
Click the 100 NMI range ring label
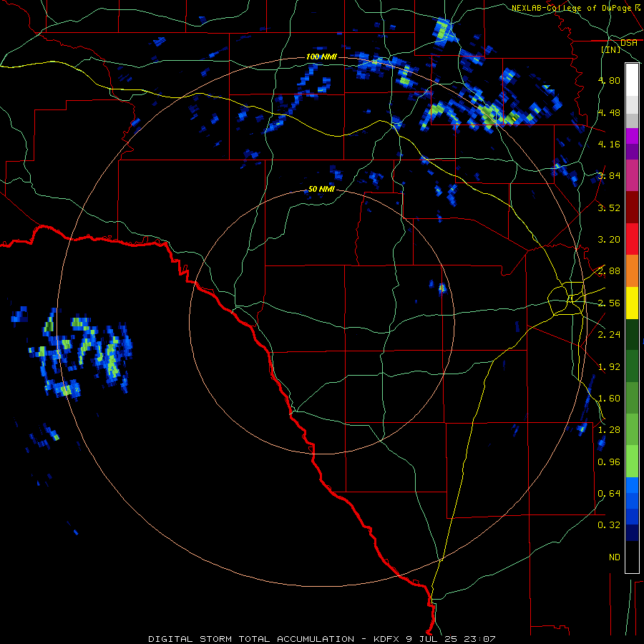click(x=321, y=57)
